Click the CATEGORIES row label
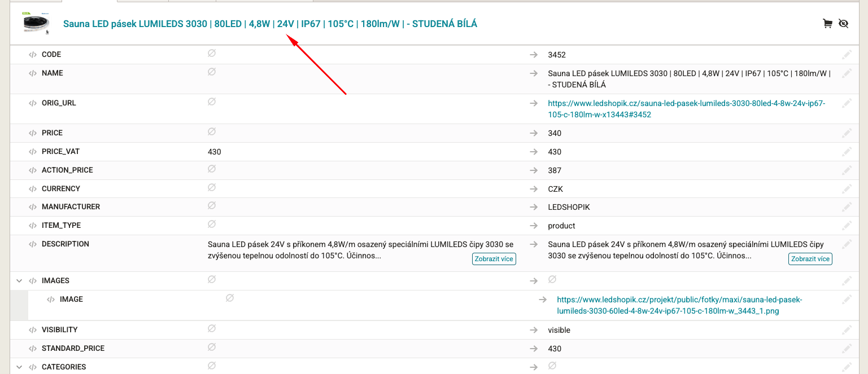Image resolution: width=868 pixels, height=374 pixels. point(64,367)
